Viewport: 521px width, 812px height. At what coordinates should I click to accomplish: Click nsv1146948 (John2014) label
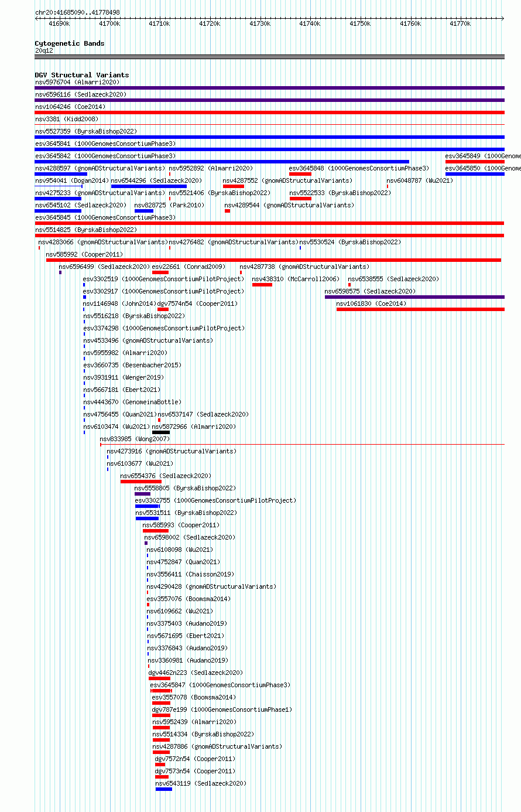tap(119, 303)
